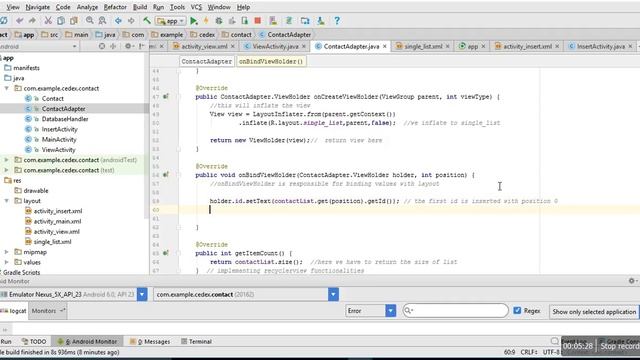This screenshot has width=640, height=360.
Task: Open the Navigate menu
Action: 38,7
